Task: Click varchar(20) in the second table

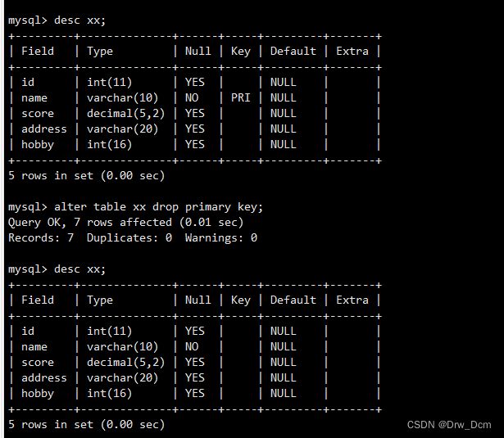Action: [x=122, y=378]
